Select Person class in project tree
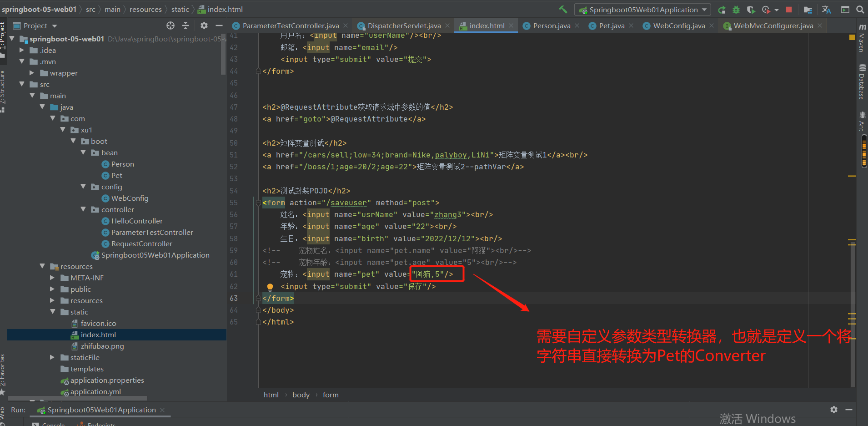This screenshot has height=426, width=868. pos(122,164)
